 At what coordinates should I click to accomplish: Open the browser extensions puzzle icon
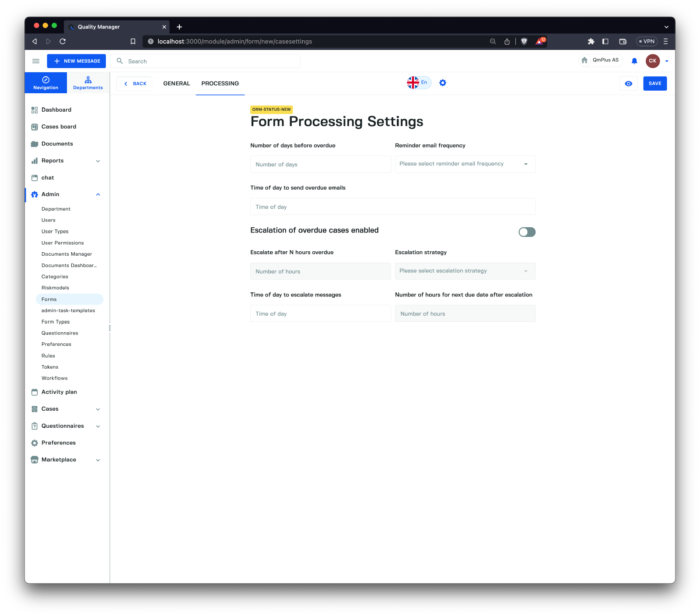591,42
